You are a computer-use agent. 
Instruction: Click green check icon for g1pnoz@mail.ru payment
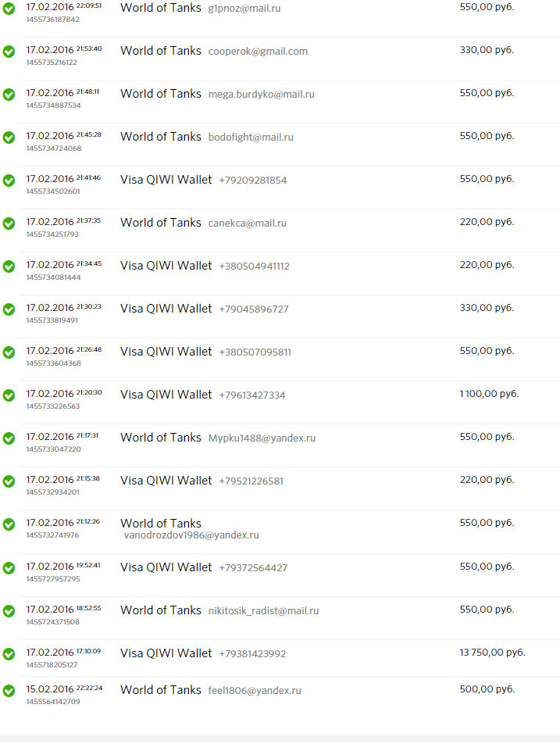click(x=9, y=9)
